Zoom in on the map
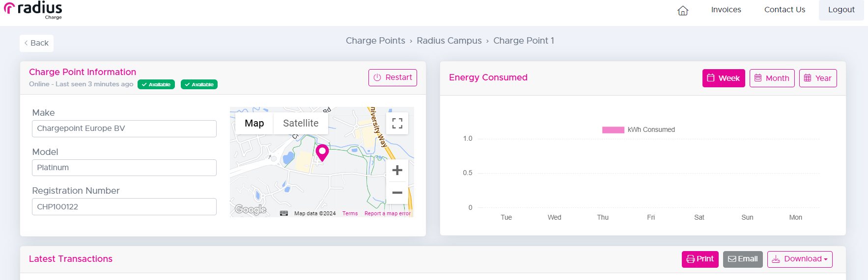 click(x=397, y=171)
